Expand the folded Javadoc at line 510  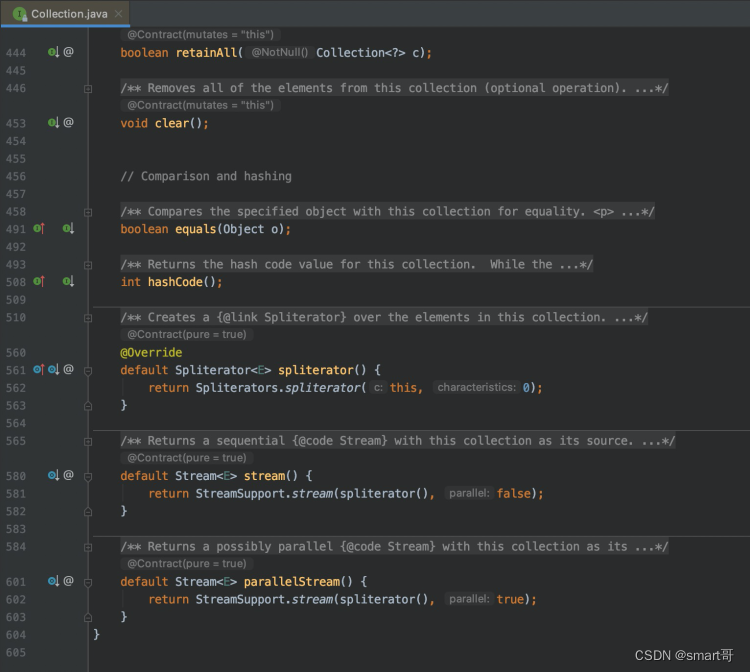click(88, 318)
